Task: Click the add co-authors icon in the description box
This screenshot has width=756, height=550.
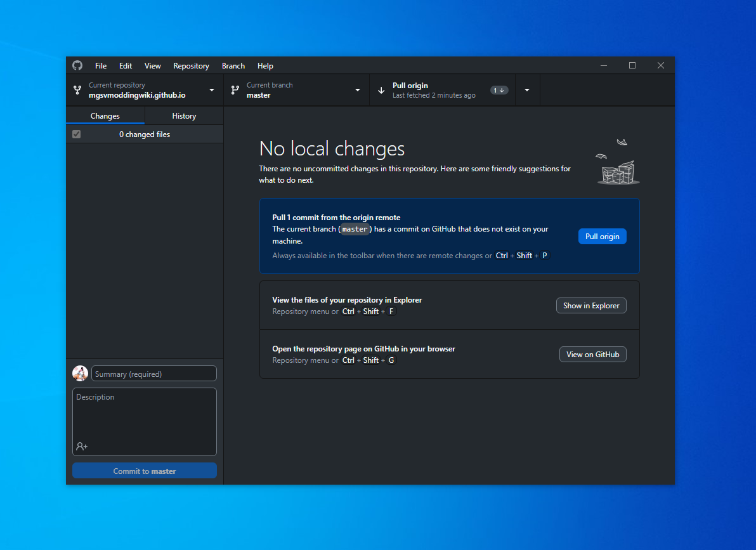Action: coord(81,446)
